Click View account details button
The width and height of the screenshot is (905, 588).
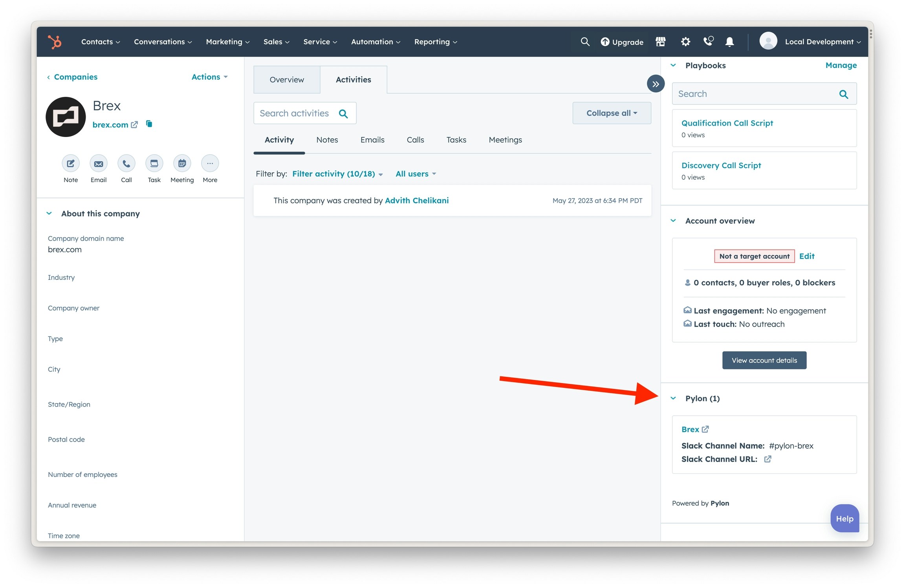tap(764, 360)
